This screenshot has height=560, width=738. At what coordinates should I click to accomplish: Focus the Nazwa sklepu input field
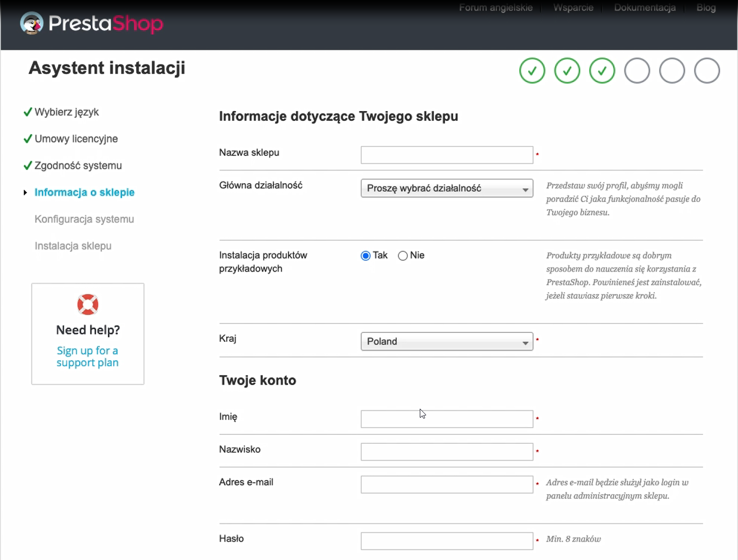446,155
